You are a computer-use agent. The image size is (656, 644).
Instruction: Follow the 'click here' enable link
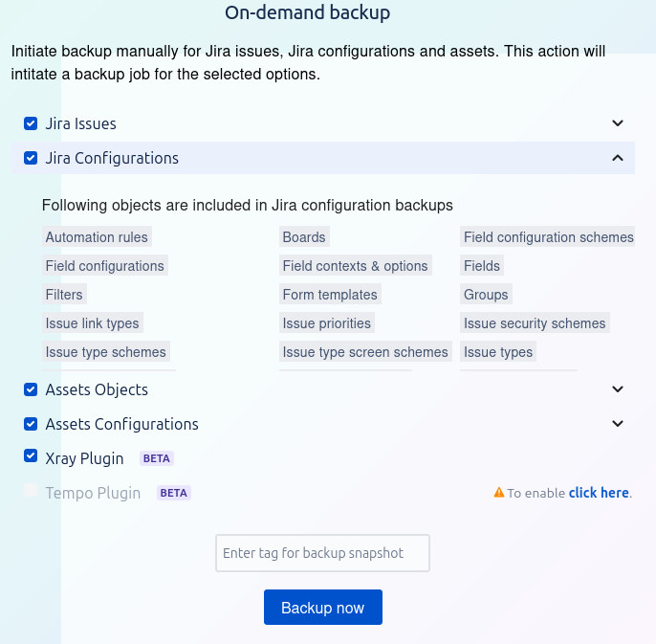click(599, 493)
